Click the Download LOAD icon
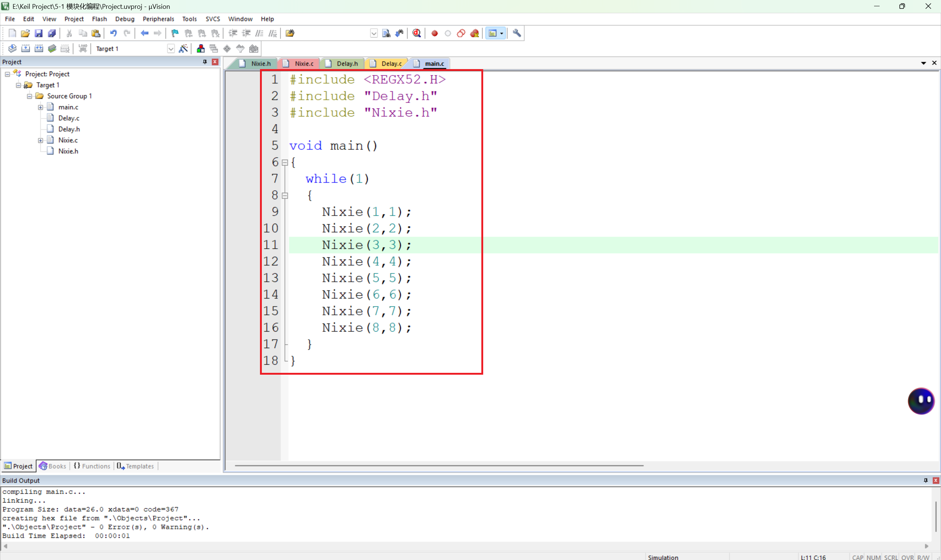The image size is (941, 560). point(83,48)
